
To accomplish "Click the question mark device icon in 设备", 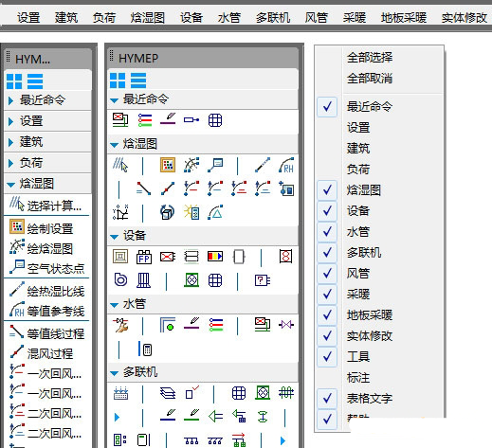I will point(263,280).
